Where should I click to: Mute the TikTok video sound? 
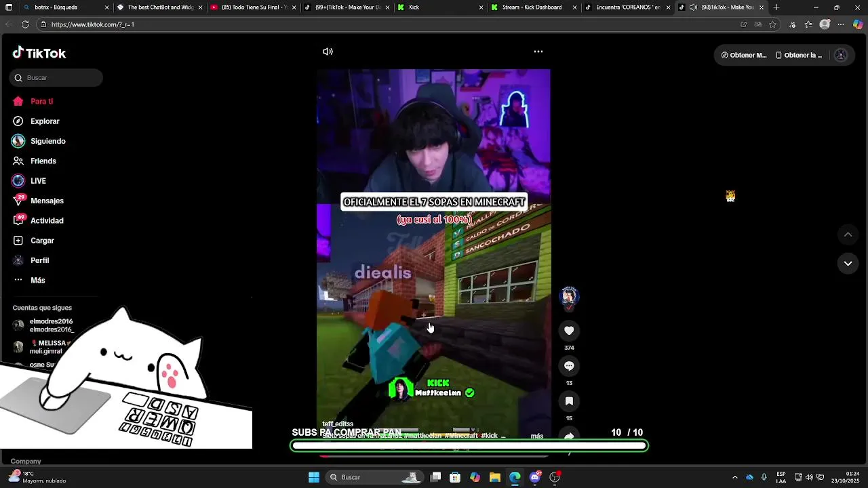[x=328, y=52]
